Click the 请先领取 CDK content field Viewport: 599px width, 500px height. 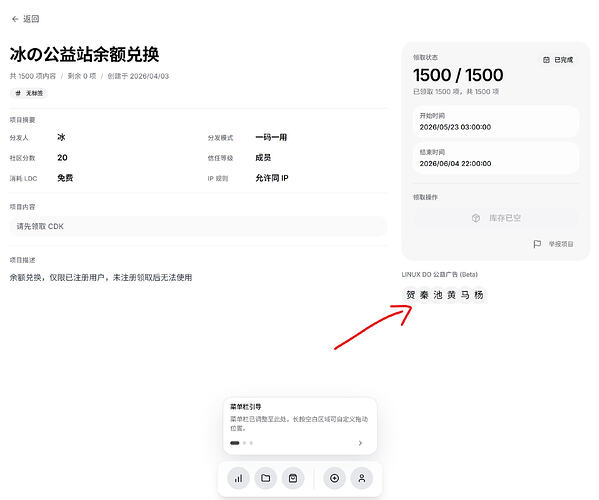click(x=198, y=226)
